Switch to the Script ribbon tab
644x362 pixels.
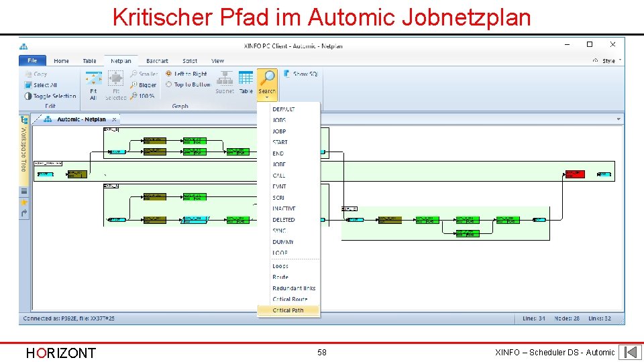point(190,61)
